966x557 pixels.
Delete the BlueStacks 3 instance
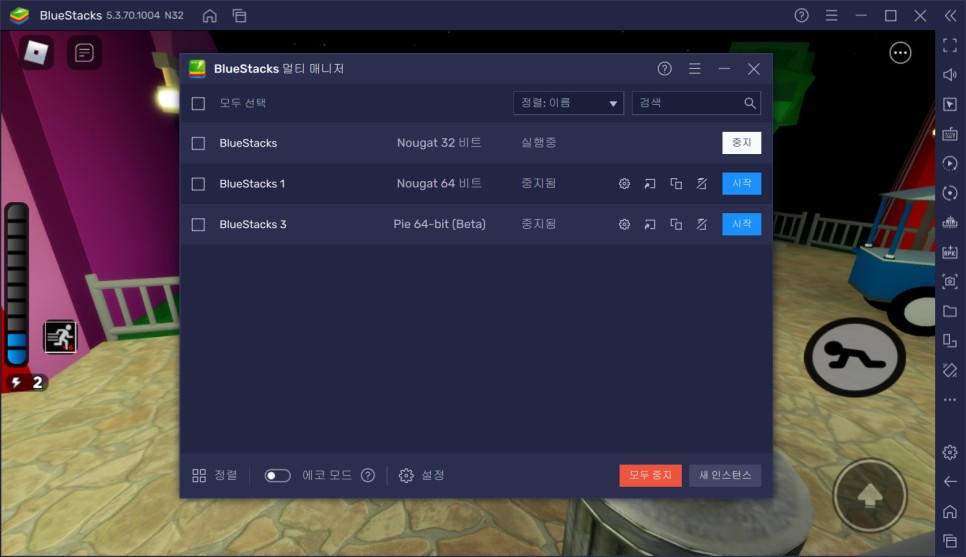pyautogui.click(x=702, y=224)
